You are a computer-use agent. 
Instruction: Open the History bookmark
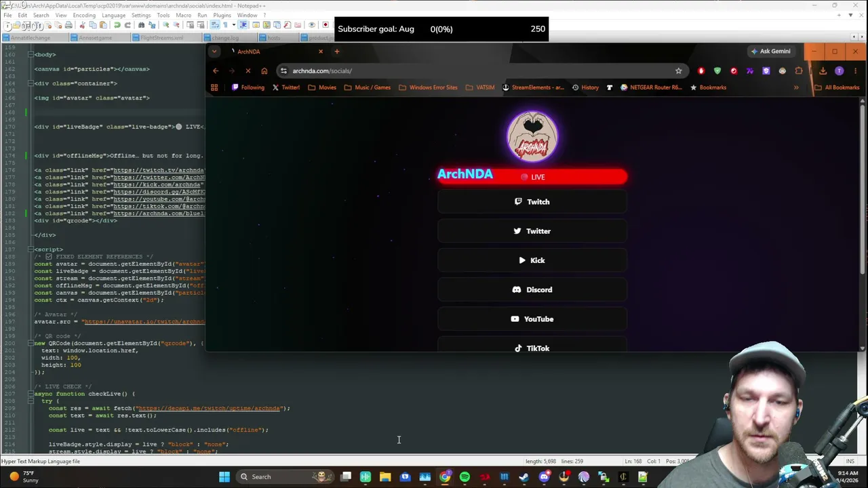pyautogui.click(x=585, y=87)
